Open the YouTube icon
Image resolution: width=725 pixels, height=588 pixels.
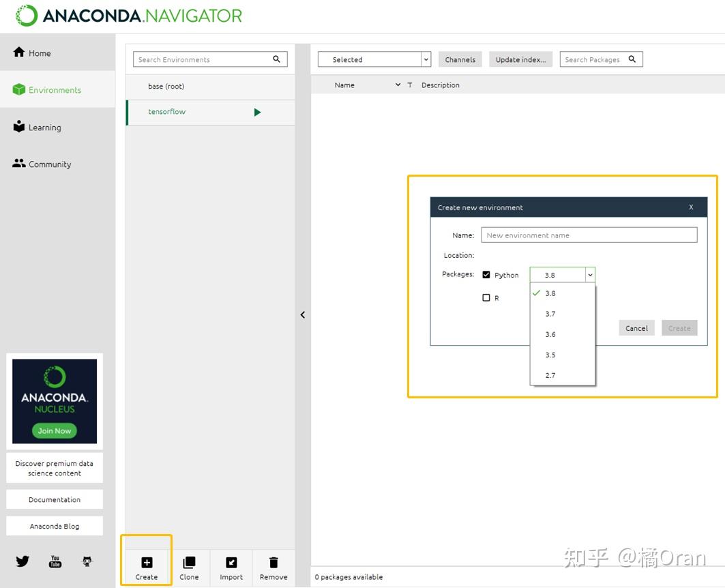[55, 561]
